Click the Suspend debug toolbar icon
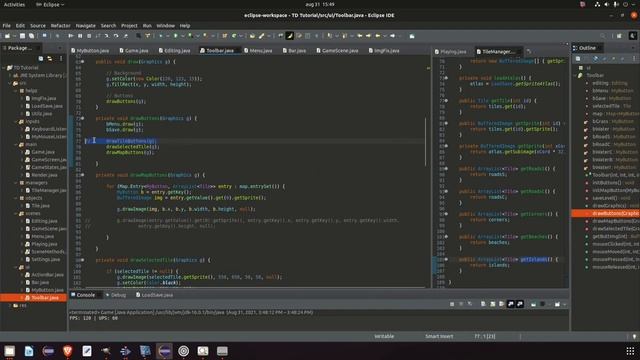 (x=80, y=36)
